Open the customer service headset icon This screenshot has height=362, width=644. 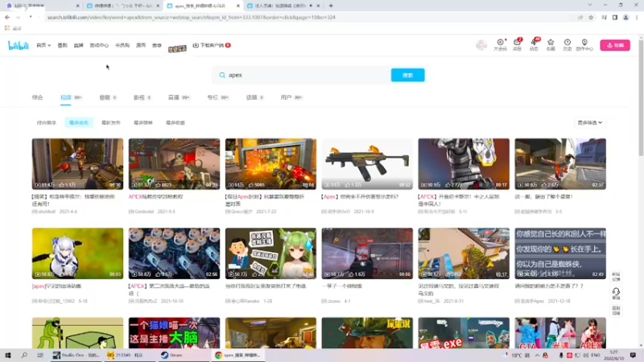616,292
